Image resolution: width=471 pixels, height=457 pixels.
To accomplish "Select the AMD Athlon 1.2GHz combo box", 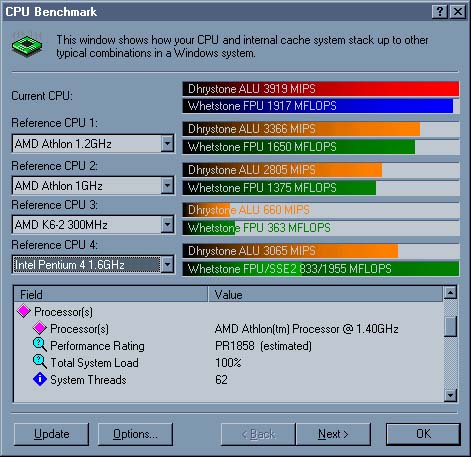I will (x=93, y=143).
